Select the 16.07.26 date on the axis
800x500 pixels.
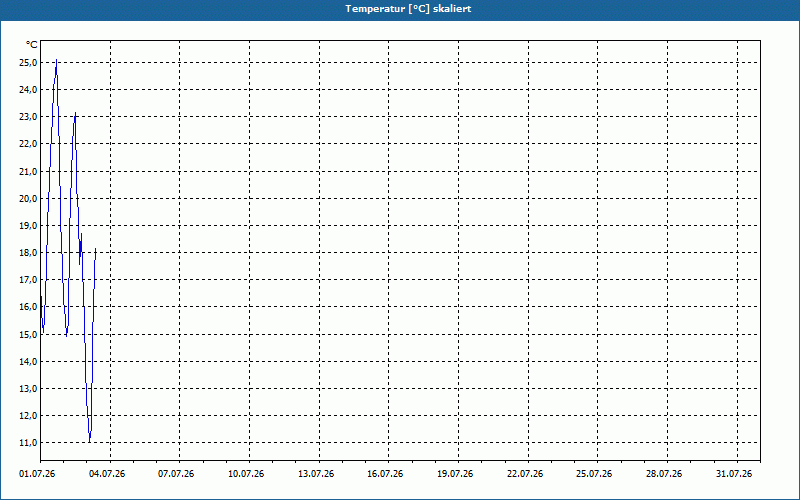pyautogui.click(x=385, y=474)
